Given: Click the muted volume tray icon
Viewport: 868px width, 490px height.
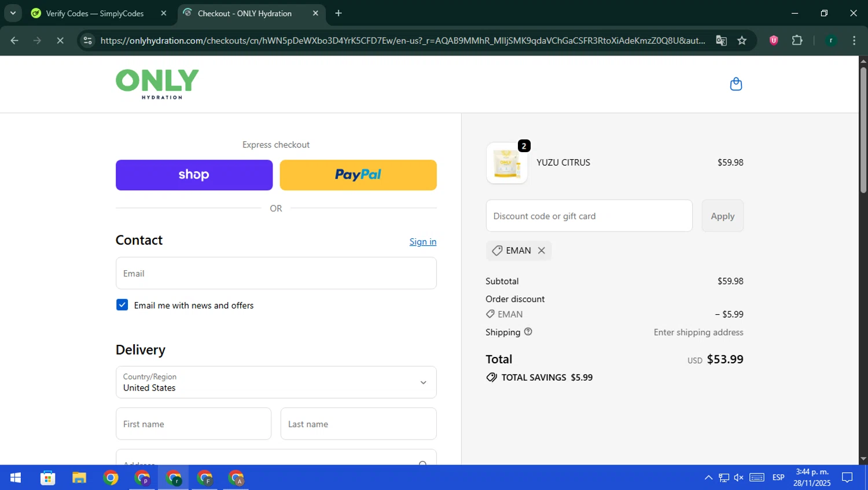Looking at the screenshot, I should point(738,478).
